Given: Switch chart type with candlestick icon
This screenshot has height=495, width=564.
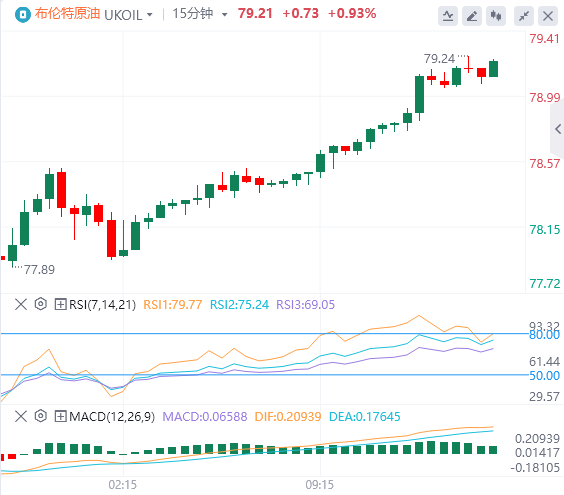Looking at the screenshot, I should coord(496,16).
